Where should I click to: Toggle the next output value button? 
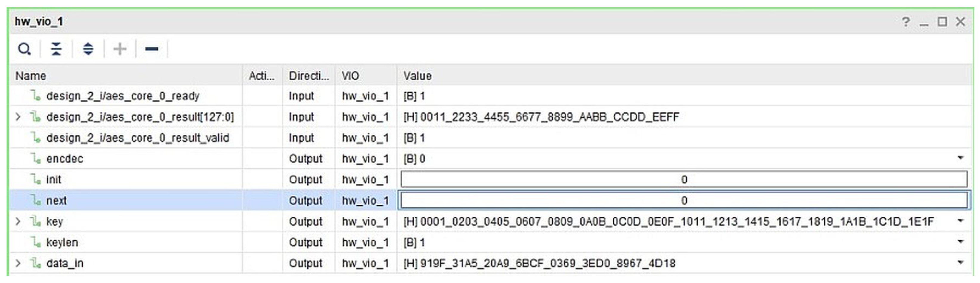[684, 200]
